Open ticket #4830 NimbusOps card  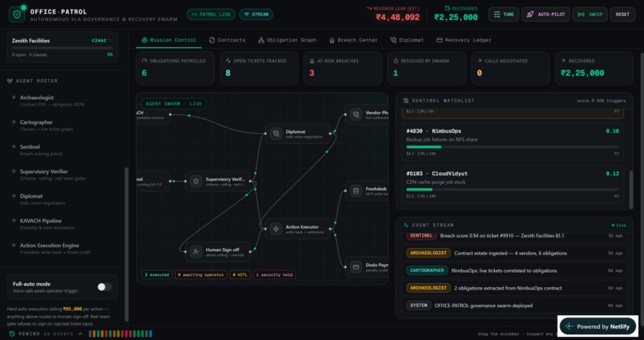coord(512,142)
